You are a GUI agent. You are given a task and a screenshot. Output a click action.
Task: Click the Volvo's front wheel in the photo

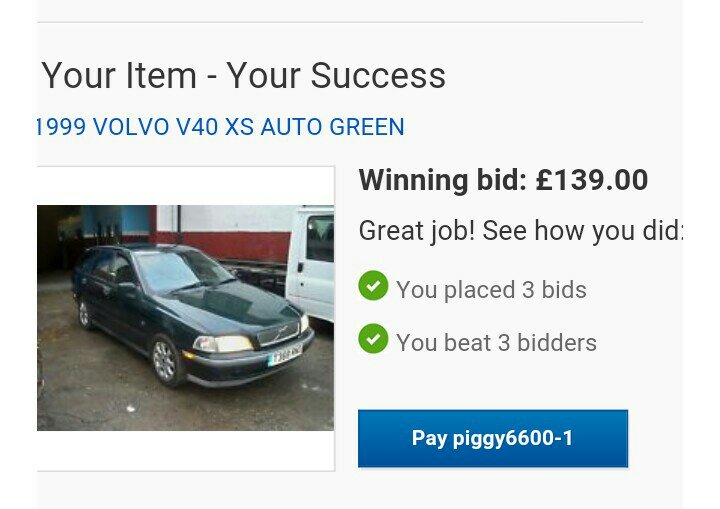pyautogui.click(x=166, y=361)
